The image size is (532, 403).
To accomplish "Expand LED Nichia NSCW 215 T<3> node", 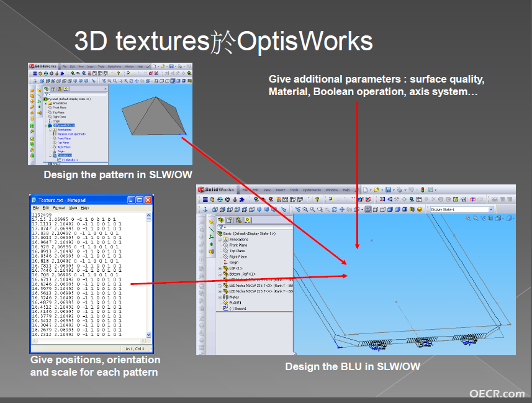I will (x=220, y=286).
